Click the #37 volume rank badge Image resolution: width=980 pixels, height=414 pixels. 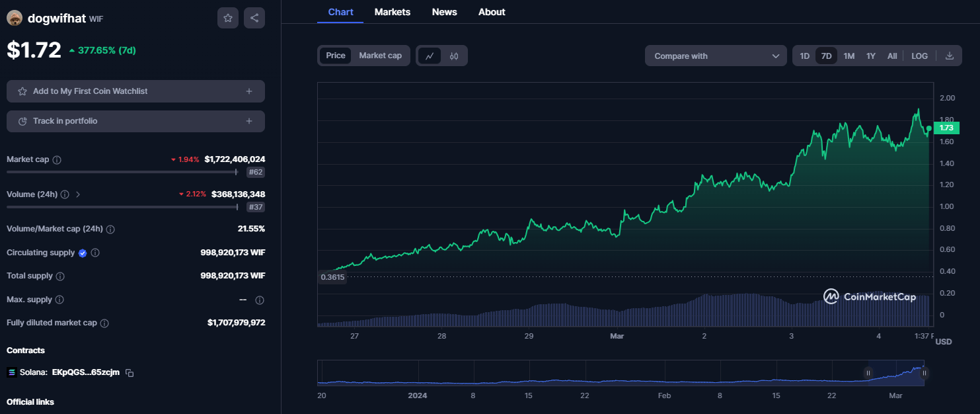(256, 207)
